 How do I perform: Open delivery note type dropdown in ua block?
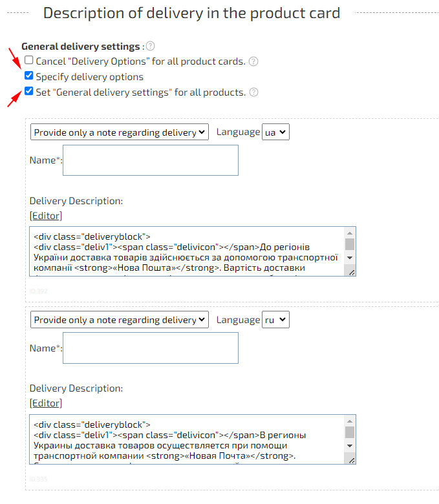pos(120,132)
